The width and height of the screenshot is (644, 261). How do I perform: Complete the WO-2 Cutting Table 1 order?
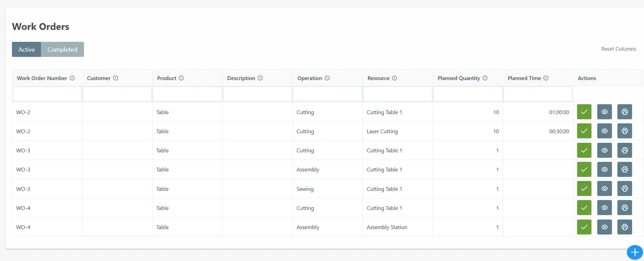584,112
